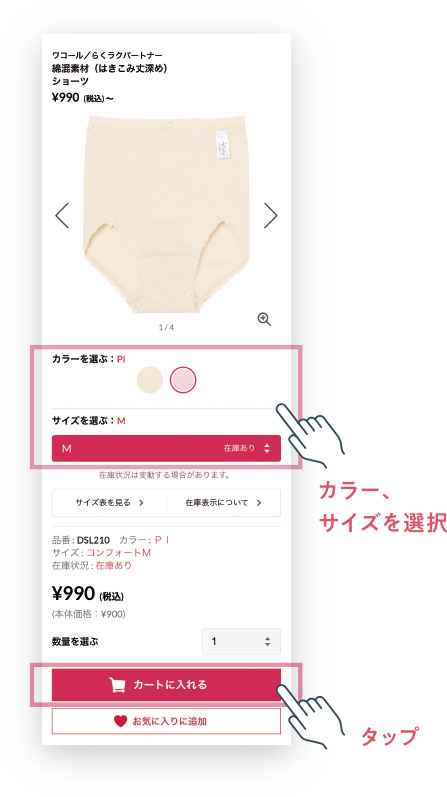Image resolution: width=447 pixels, height=797 pixels.
Task: Click the product title 綿混素材 ショーツ
Action: [x=109, y=68]
